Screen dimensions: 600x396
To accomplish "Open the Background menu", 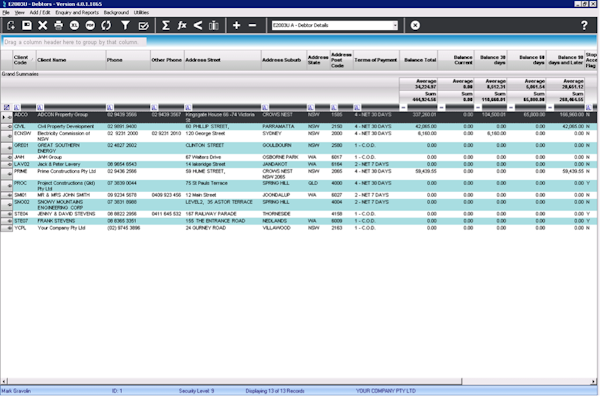I will pyautogui.click(x=116, y=13).
